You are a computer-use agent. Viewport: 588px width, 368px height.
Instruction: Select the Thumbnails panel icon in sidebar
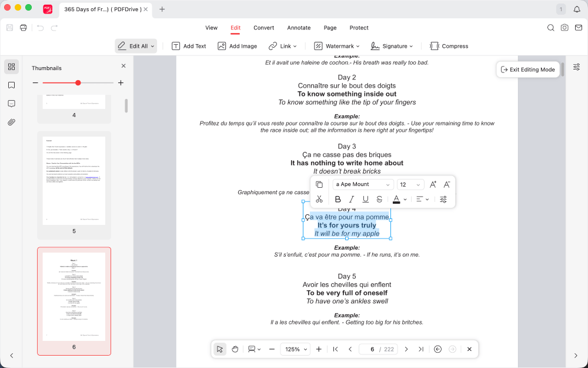point(11,67)
